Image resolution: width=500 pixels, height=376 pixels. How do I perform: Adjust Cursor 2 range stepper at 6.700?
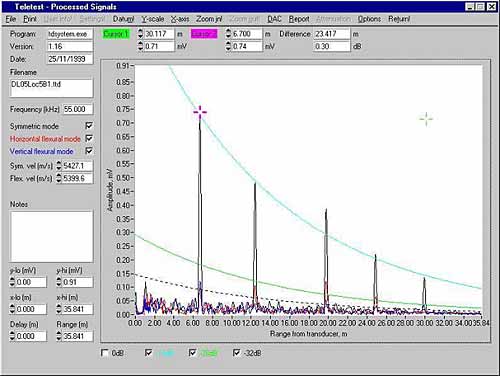pos(228,34)
